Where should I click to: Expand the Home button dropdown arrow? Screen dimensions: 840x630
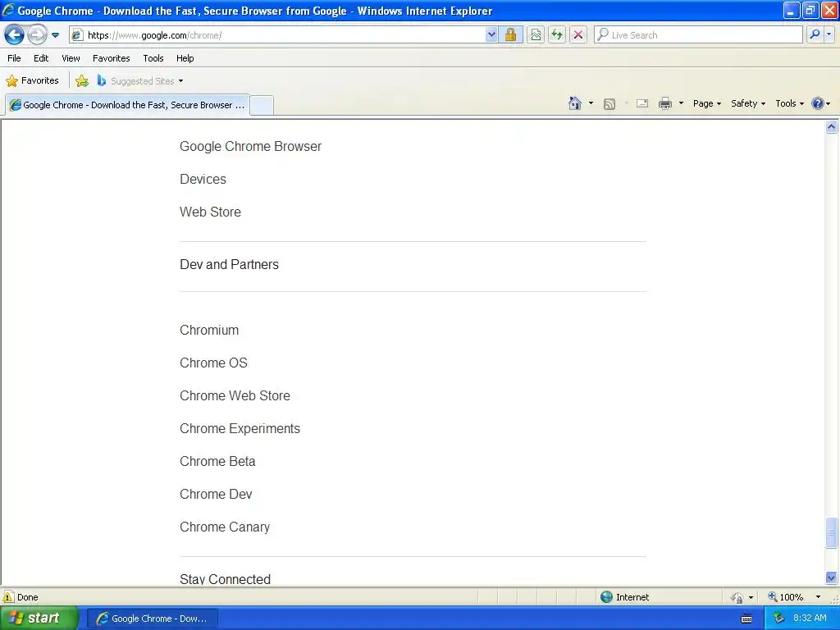point(591,103)
